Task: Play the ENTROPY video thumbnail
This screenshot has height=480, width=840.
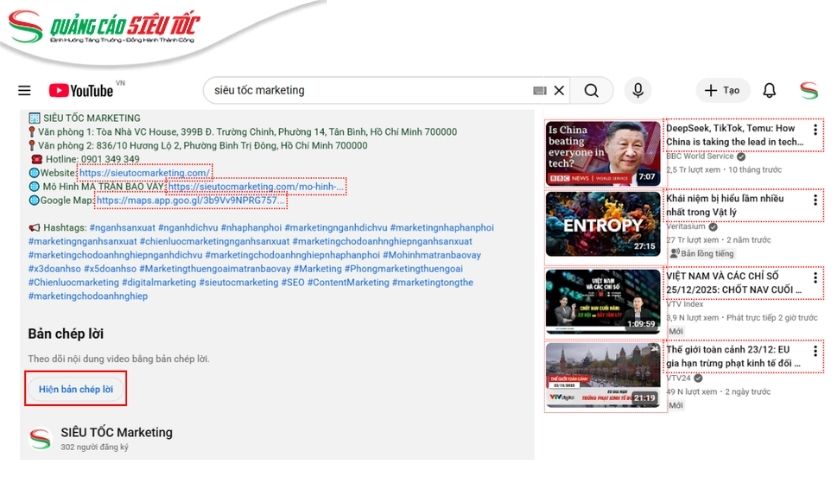Action: coord(603,224)
